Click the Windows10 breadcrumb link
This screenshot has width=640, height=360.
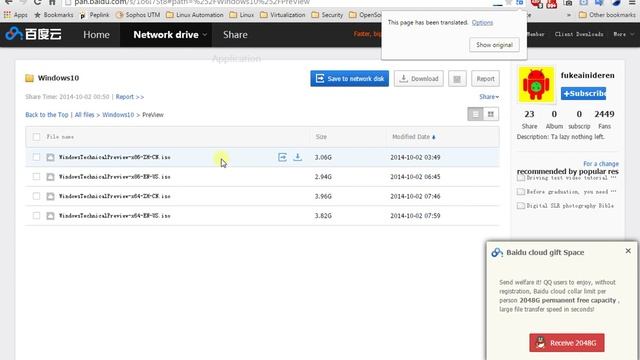pos(118,115)
